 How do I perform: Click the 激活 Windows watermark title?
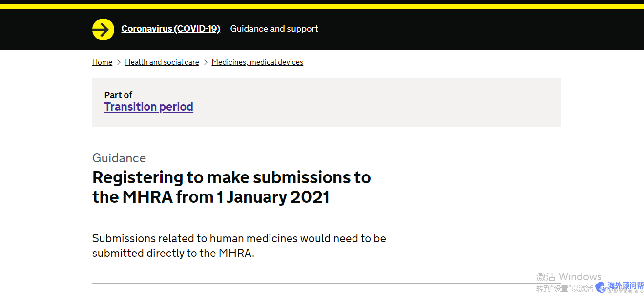(x=568, y=277)
